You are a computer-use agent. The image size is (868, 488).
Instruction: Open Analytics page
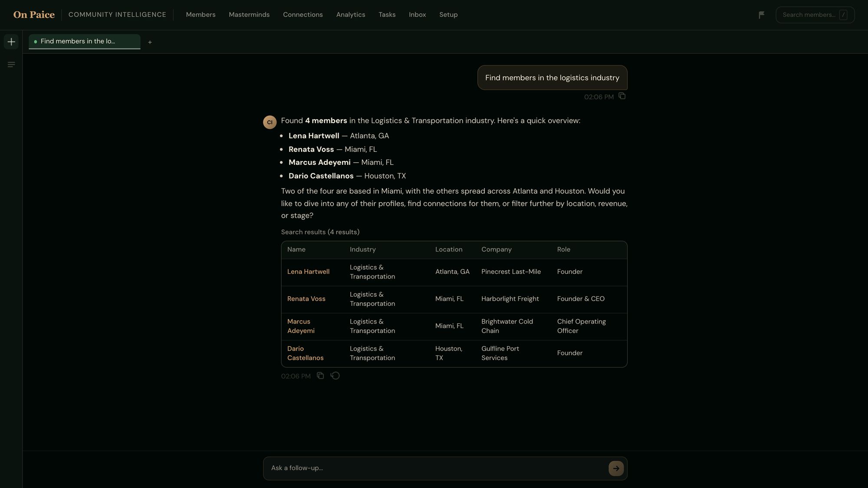tap(351, 15)
